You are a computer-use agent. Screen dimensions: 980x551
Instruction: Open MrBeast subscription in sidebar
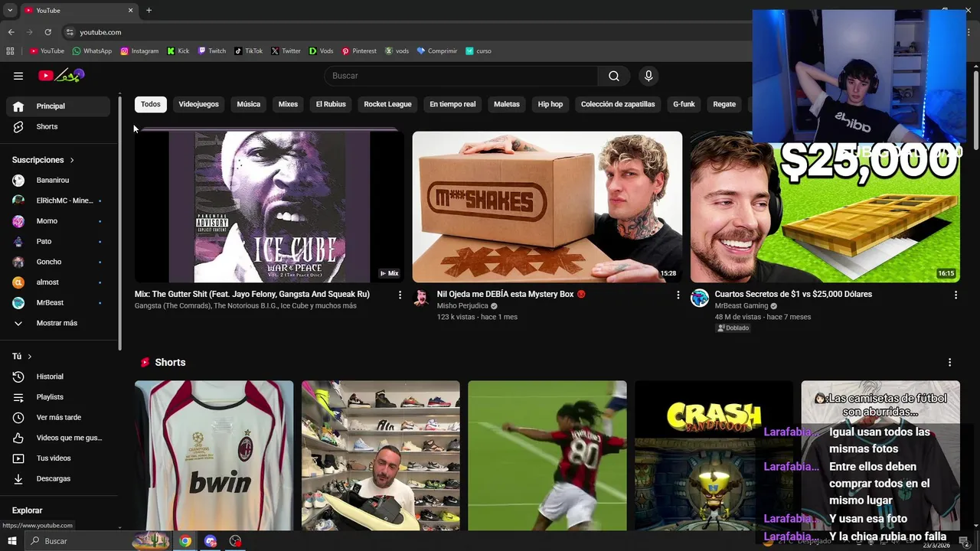coord(58,302)
